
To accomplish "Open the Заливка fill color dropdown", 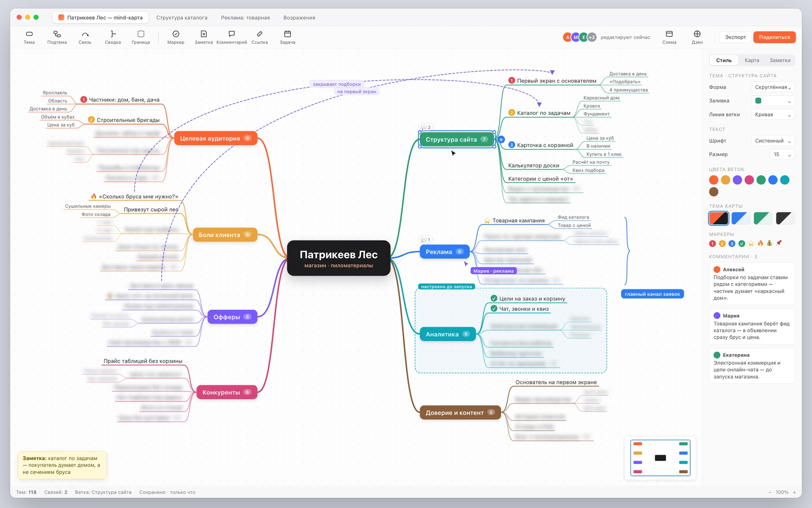I will coord(773,101).
